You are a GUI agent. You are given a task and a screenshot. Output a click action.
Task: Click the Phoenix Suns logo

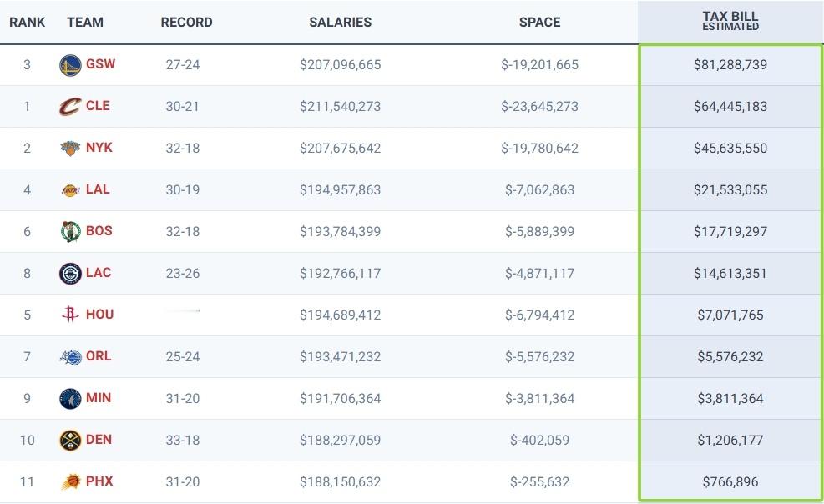coord(70,481)
